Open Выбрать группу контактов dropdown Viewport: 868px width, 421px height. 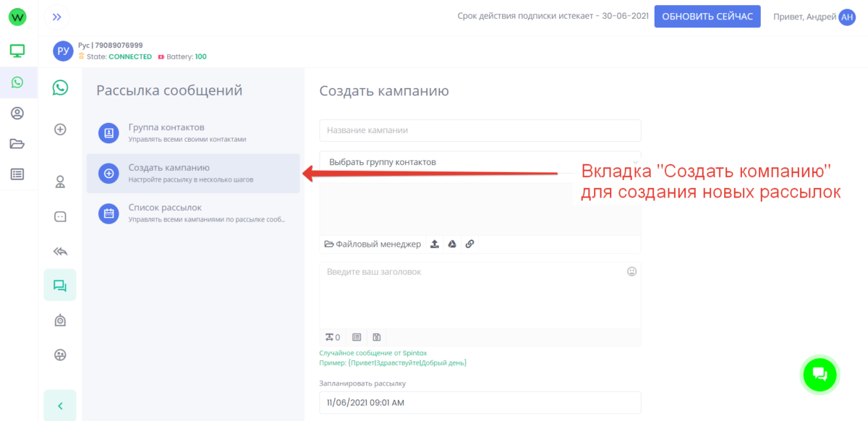[480, 162]
